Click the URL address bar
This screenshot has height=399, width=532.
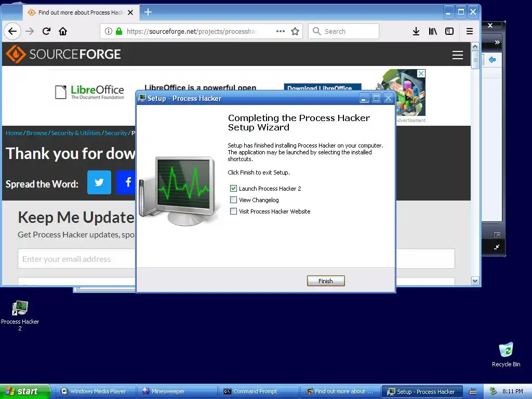pyautogui.click(x=200, y=31)
